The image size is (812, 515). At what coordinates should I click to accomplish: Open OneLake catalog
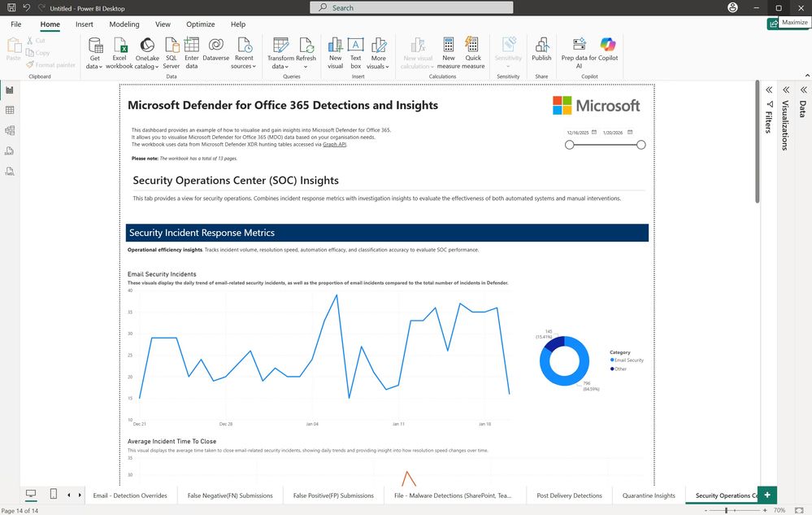(x=147, y=53)
